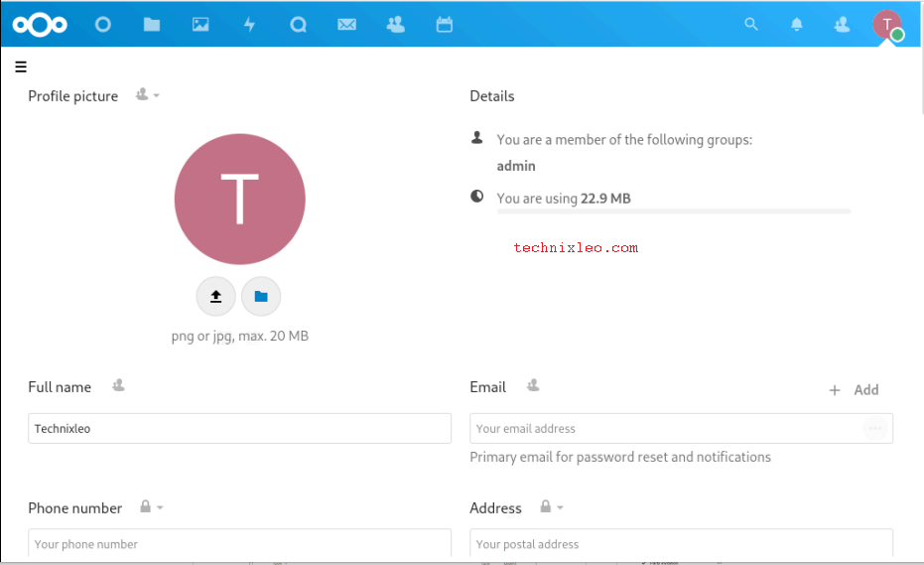Expand Phone number privacy scope dropdown
924x565 pixels.
[x=151, y=507]
